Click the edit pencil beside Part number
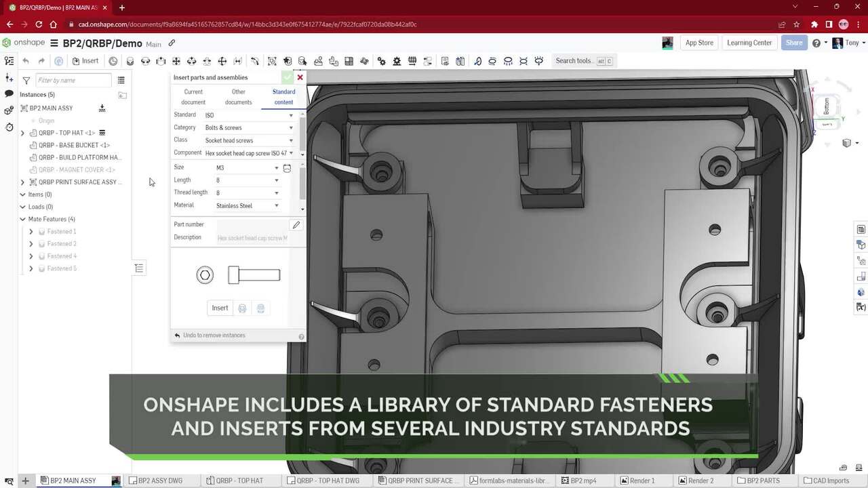 point(296,225)
